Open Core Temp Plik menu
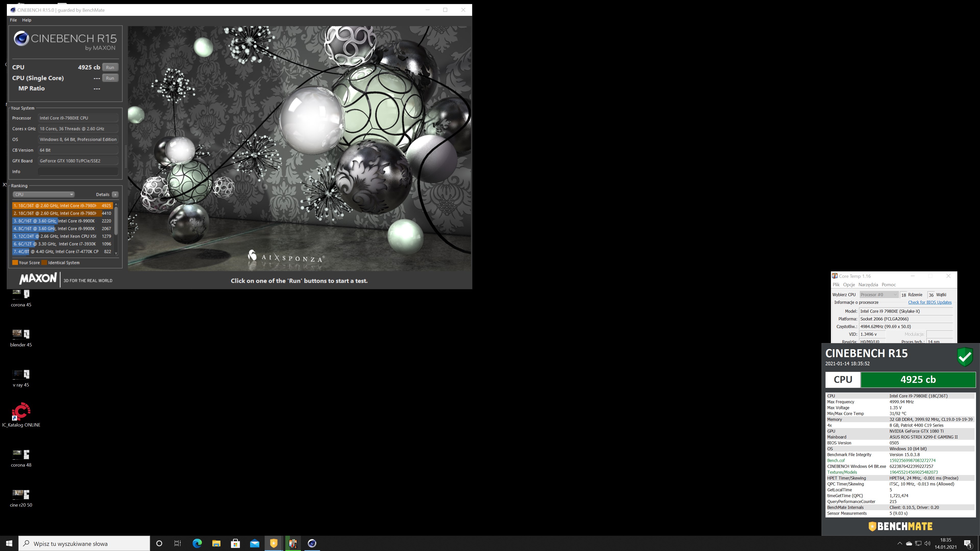980x551 pixels. [x=836, y=284]
